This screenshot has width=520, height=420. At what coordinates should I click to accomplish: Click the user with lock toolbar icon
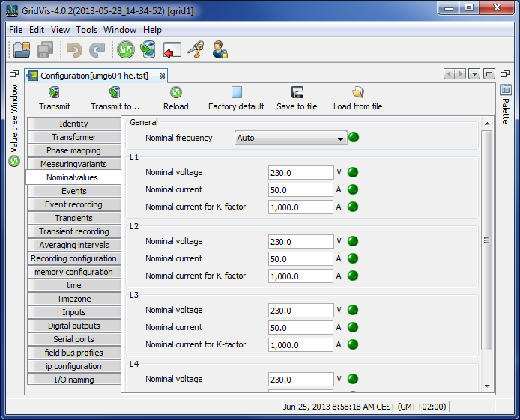coord(220,50)
